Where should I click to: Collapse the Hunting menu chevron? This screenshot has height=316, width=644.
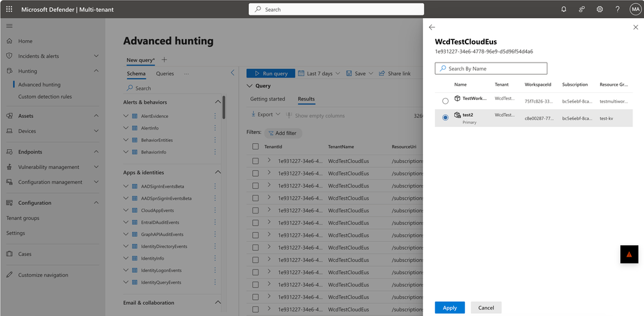point(96,71)
